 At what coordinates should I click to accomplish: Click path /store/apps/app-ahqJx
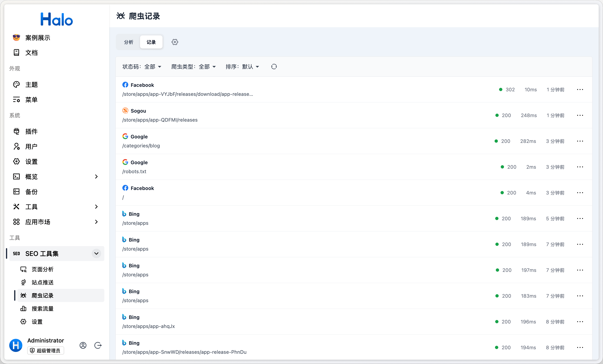149,326
